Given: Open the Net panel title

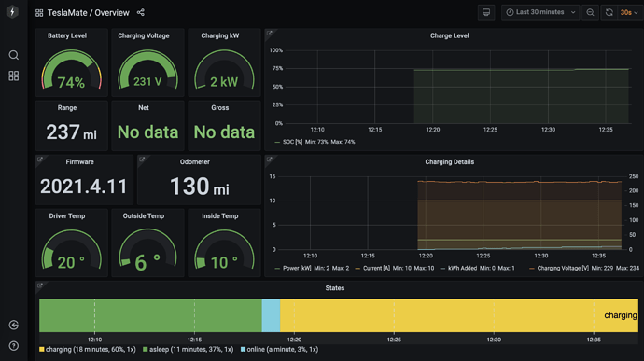Looking at the screenshot, I should tap(144, 107).
